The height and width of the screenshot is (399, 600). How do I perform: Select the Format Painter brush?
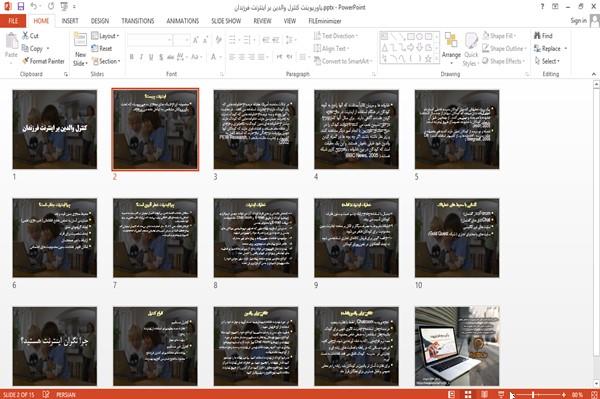point(26,61)
